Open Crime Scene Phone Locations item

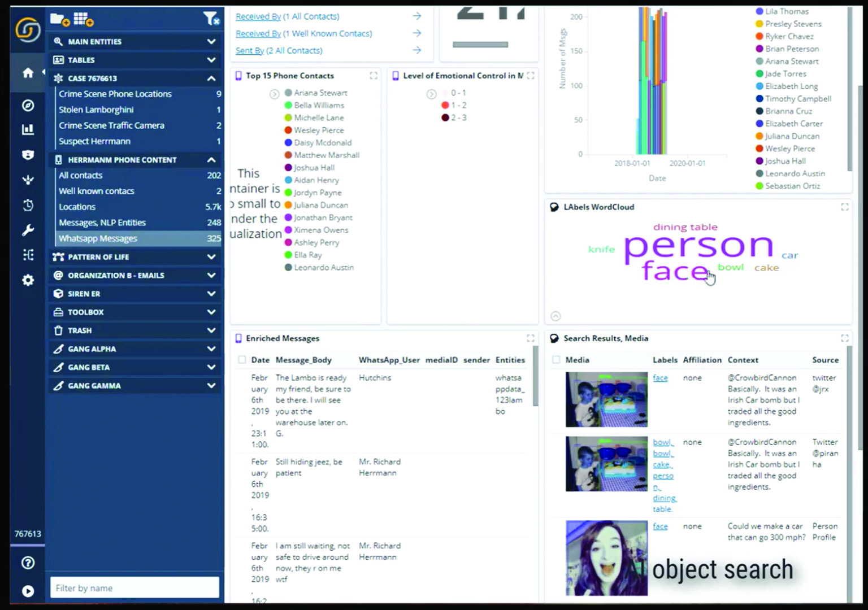[x=115, y=94]
